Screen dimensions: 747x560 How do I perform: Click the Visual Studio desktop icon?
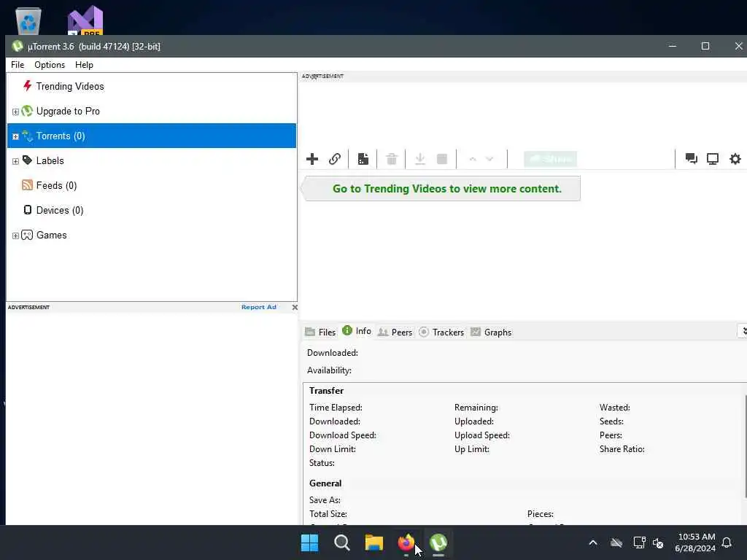(85, 20)
